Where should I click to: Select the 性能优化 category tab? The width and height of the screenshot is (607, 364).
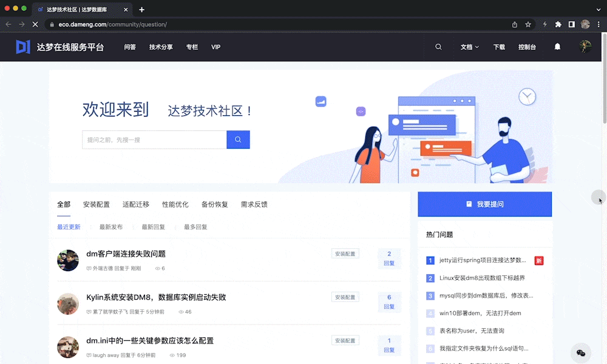[175, 204]
